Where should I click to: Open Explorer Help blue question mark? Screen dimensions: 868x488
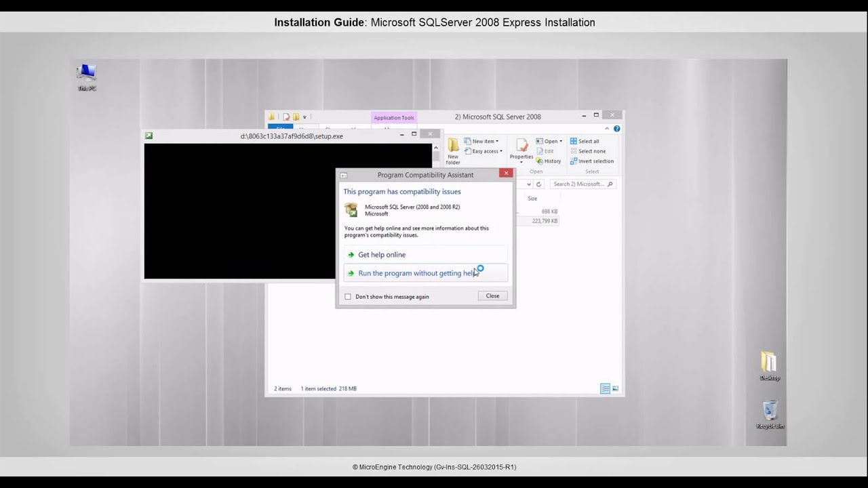coord(616,128)
